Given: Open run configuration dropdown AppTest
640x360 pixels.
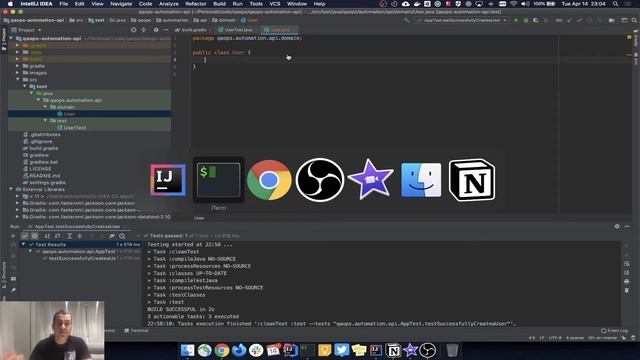Looking at the screenshot, I should click(x=462, y=20).
